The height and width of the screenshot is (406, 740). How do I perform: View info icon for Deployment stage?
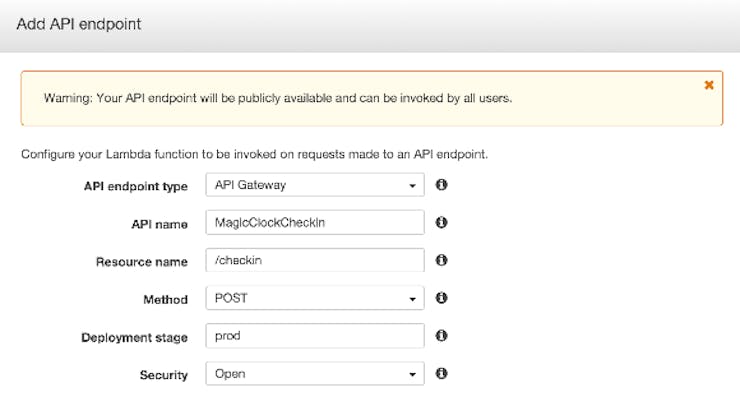coord(441,336)
